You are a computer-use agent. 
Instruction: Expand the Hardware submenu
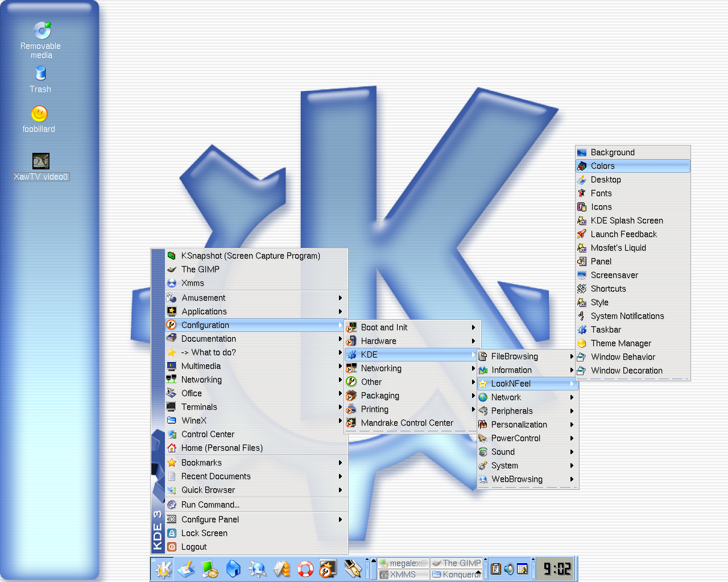[x=412, y=341]
